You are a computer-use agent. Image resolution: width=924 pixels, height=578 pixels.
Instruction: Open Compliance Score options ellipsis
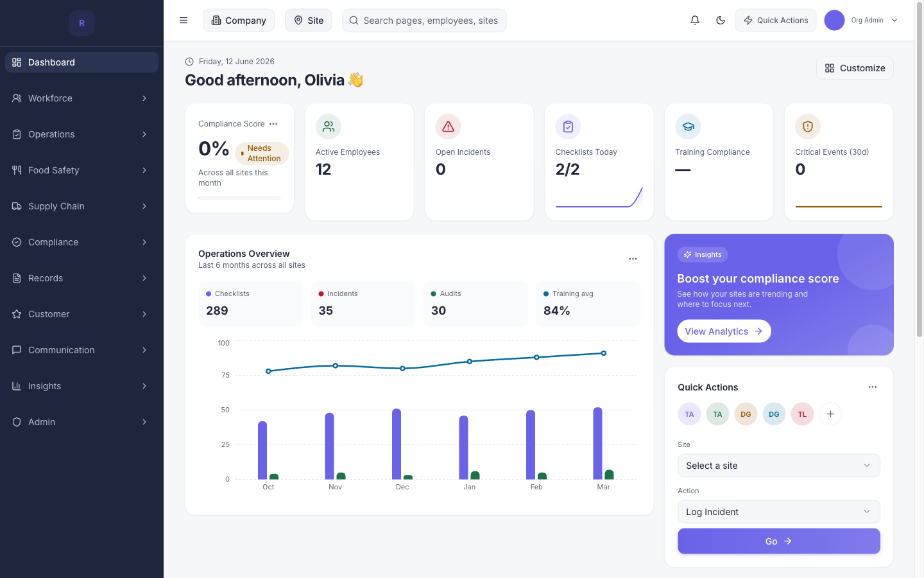273,124
